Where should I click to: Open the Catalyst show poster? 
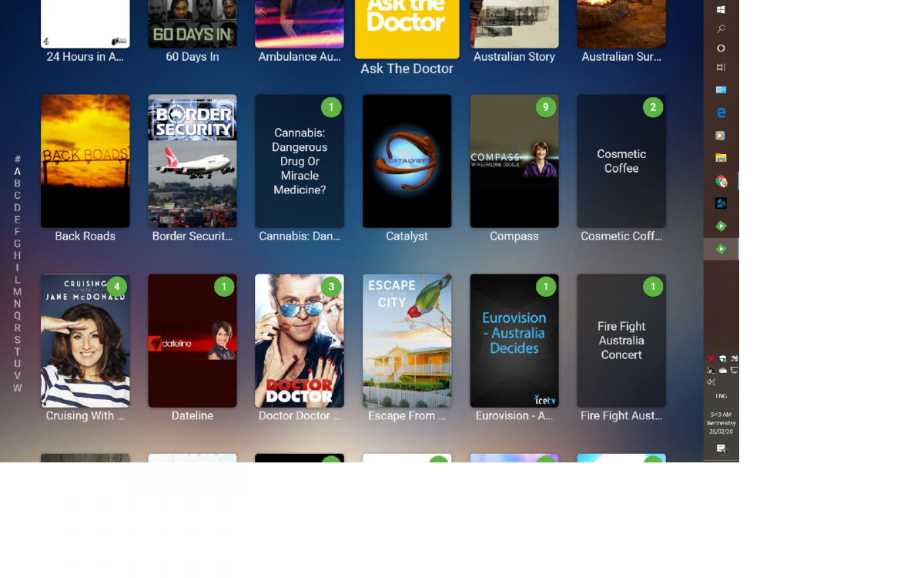[x=407, y=161]
